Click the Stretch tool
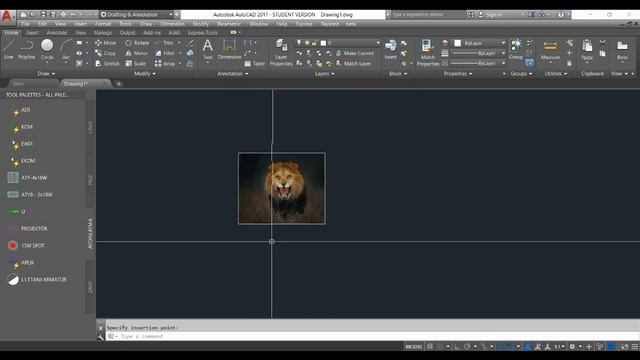Screen dimensions: 640x360 tap(107, 64)
